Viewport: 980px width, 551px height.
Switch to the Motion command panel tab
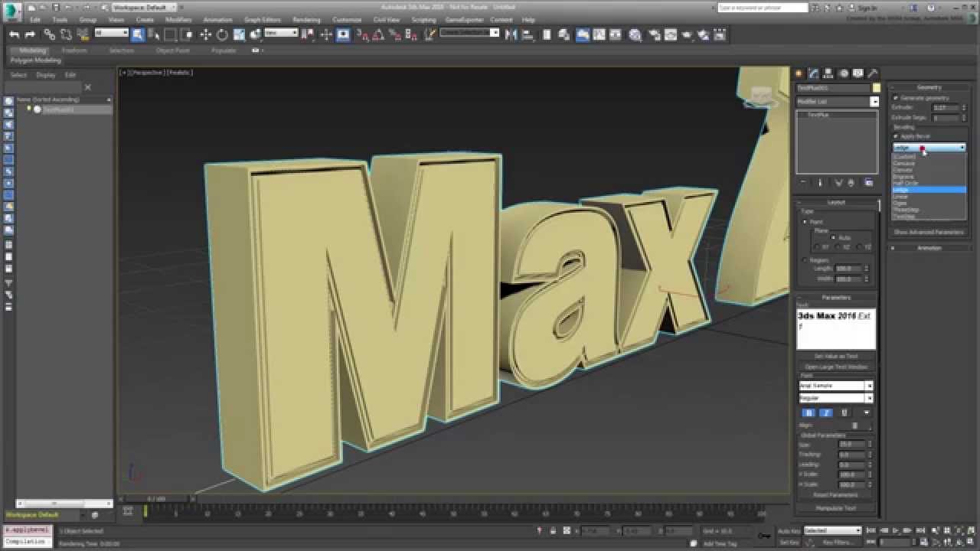(x=843, y=73)
